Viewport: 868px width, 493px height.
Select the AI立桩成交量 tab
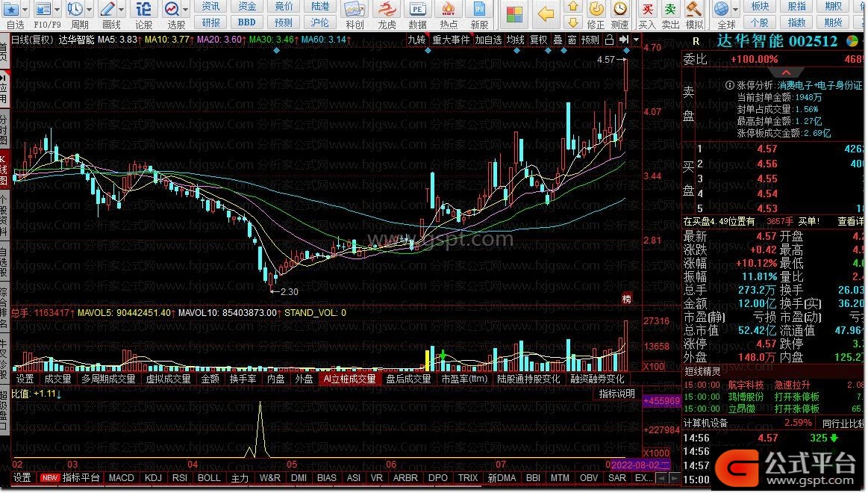point(349,379)
